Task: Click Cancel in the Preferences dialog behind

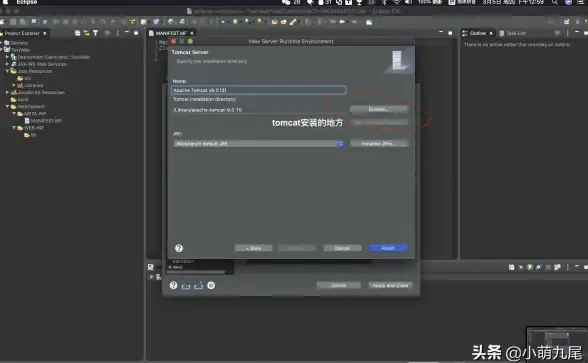Action: (x=338, y=285)
